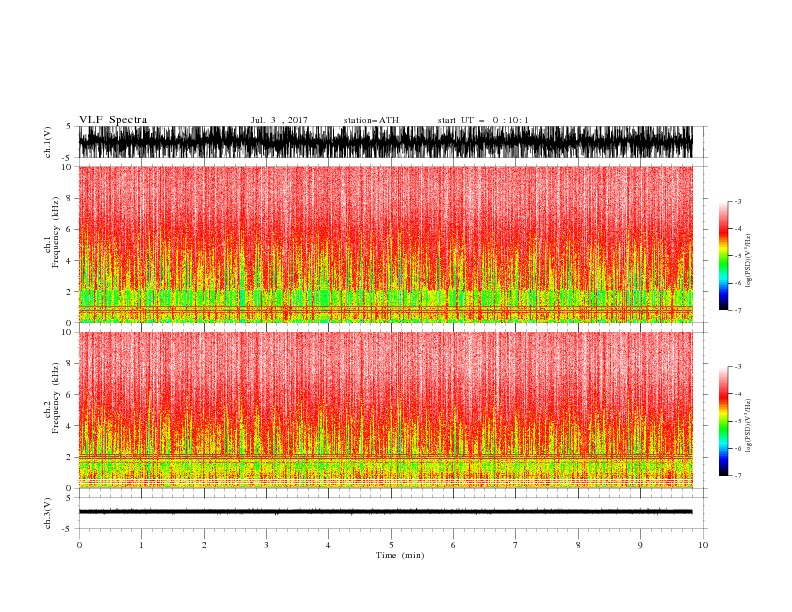Click time axis tick label "10"

click(703, 545)
